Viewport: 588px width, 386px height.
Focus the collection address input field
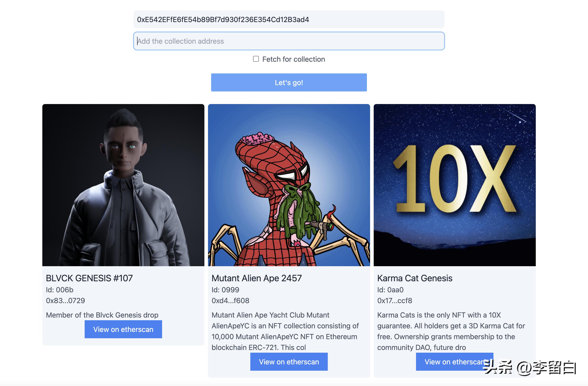(x=289, y=41)
